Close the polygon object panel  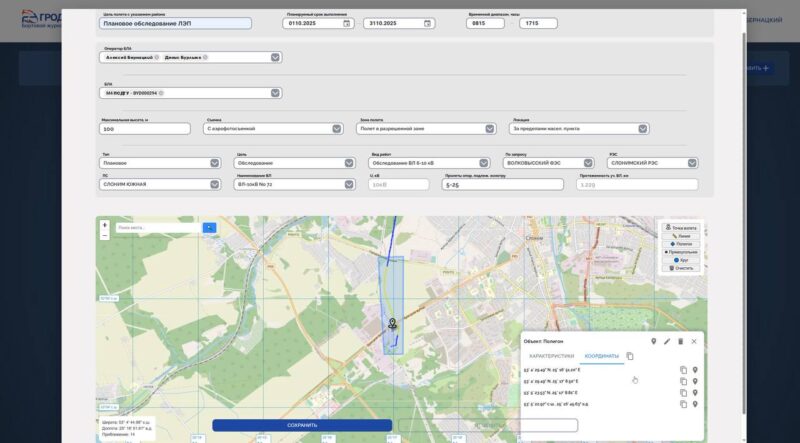coord(694,341)
